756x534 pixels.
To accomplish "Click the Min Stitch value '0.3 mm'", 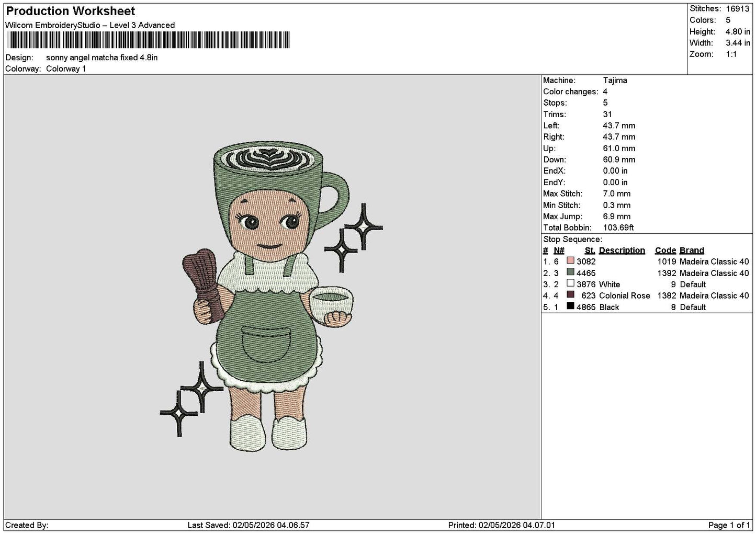I will (617, 205).
